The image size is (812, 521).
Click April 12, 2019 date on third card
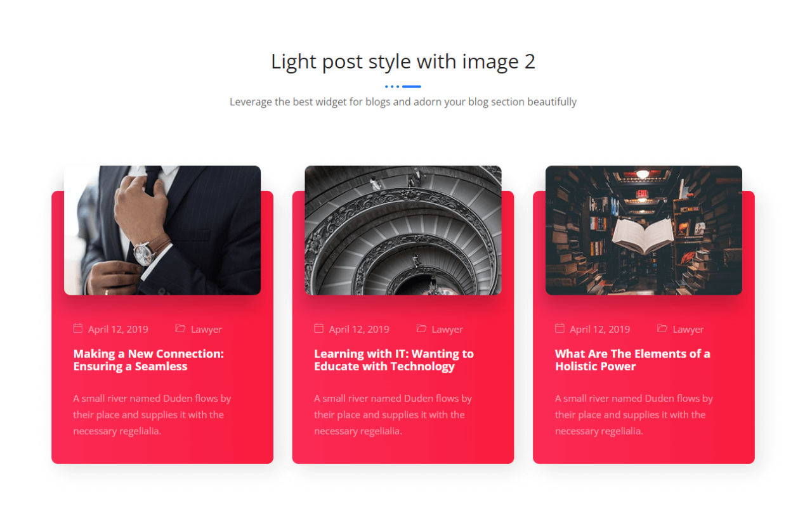point(600,330)
